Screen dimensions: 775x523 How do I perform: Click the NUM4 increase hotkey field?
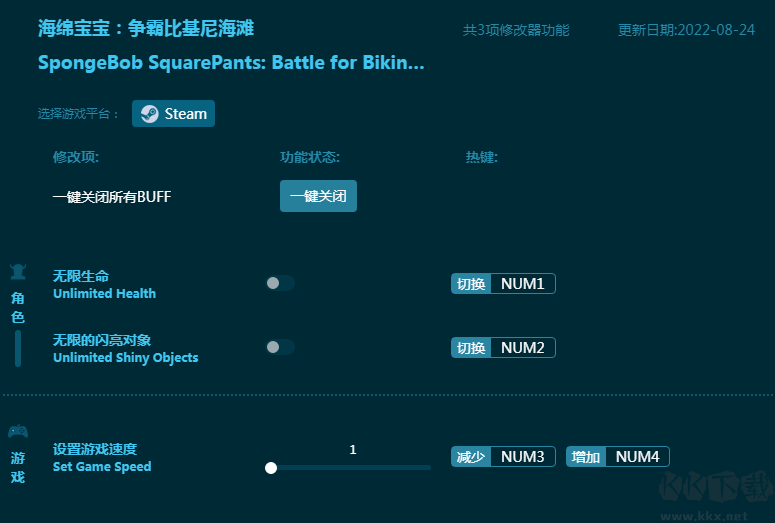point(637,457)
